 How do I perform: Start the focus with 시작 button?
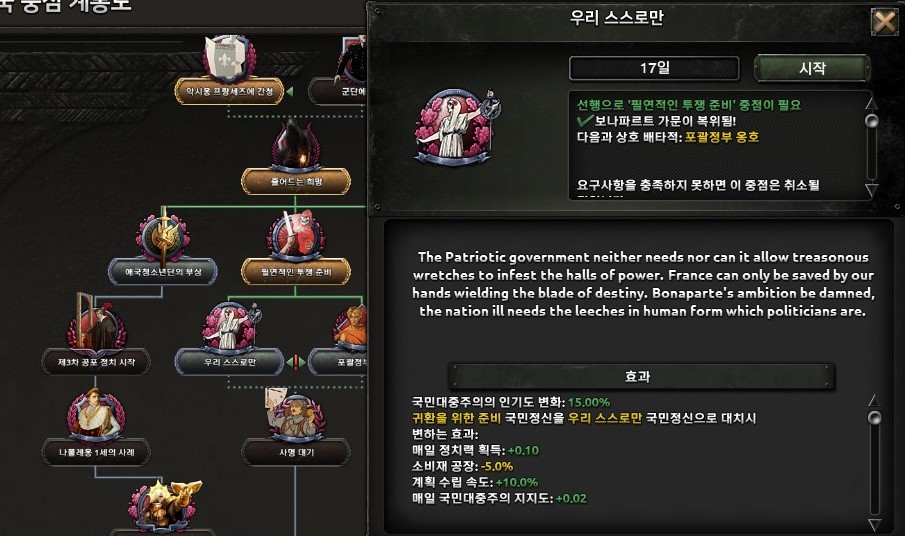click(x=811, y=69)
